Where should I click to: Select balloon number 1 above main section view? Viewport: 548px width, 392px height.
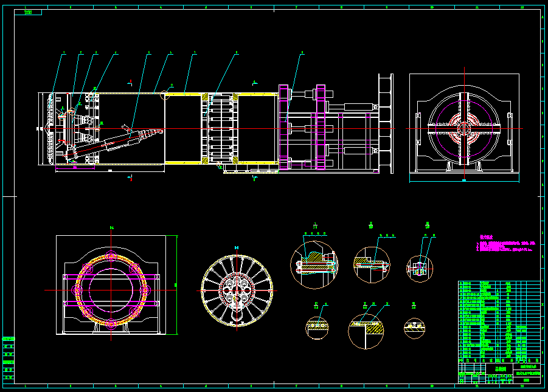tap(64, 53)
